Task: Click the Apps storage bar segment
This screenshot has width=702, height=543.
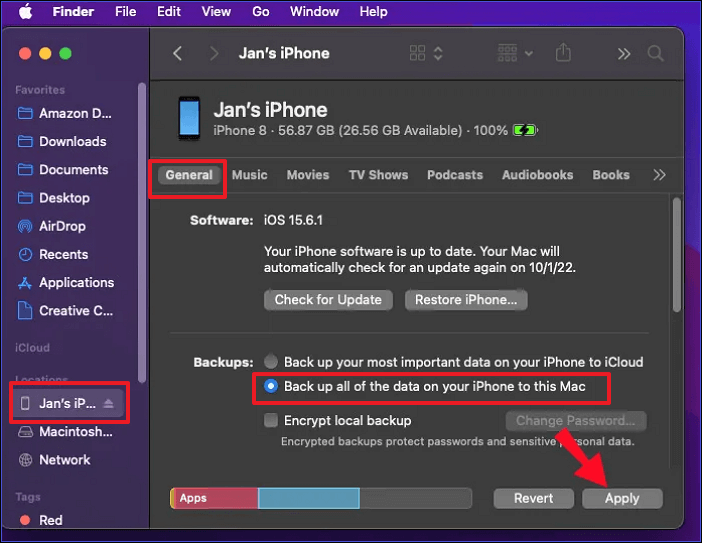Action: [x=216, y=498]
